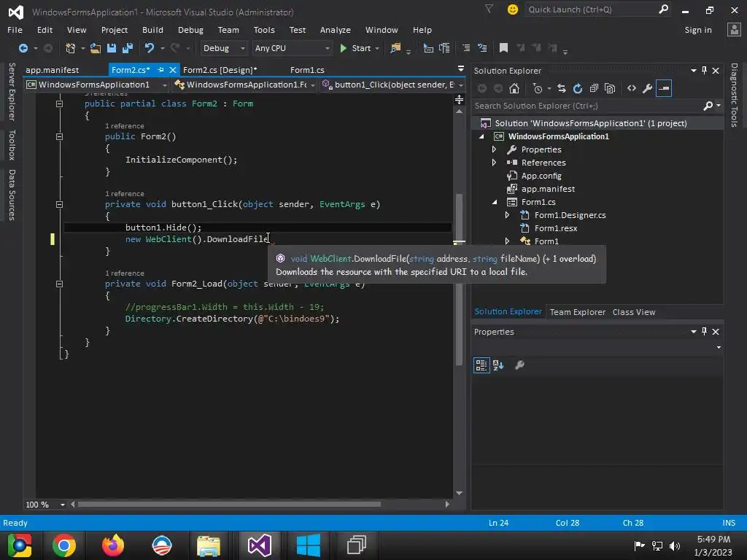This screenshot has width=747, height=560.
Task: Click the Navigate Backward toolbar arrow
Action: pos(23,48)
